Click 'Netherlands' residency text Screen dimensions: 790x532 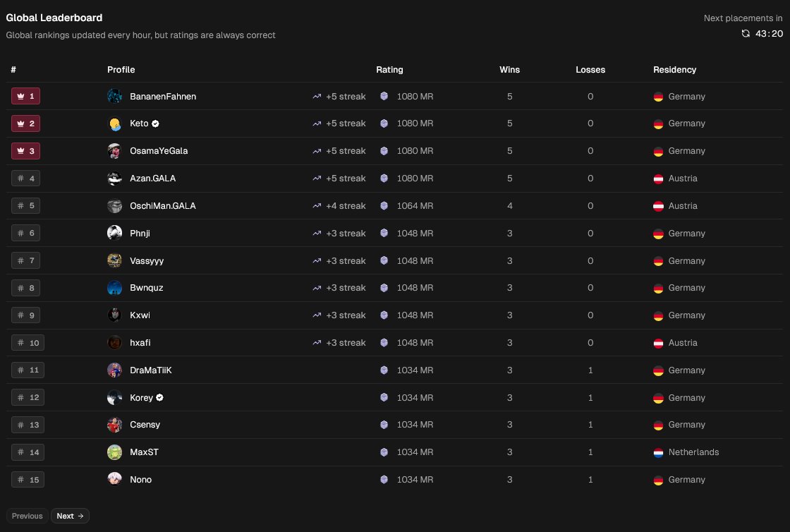[693, 452]
